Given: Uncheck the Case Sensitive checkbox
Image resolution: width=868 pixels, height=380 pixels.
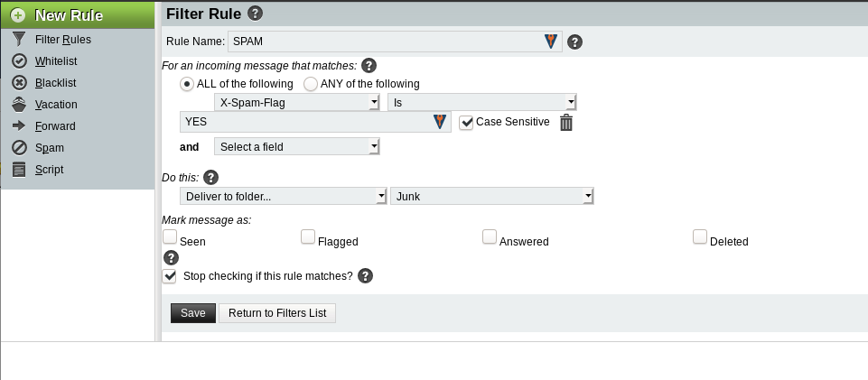Looking at the screenshot, I should click(466, 122).
